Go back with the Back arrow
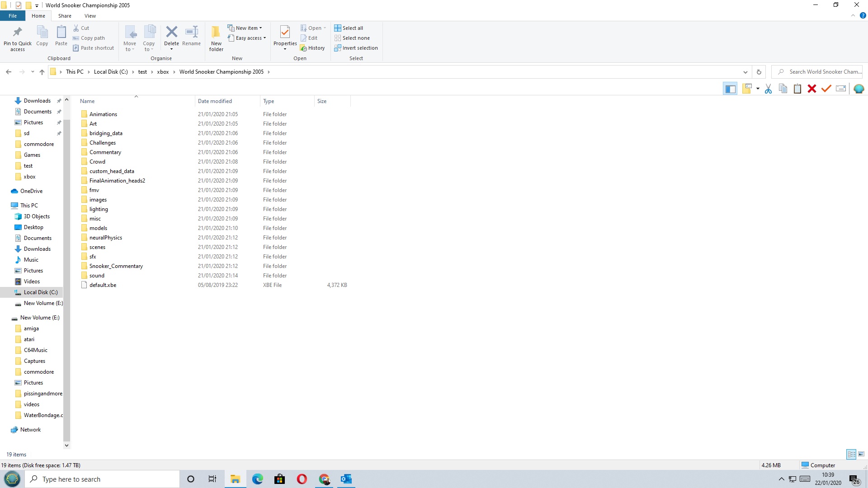The height and width of the screenshot is (488, 868). tap(9, 72)
